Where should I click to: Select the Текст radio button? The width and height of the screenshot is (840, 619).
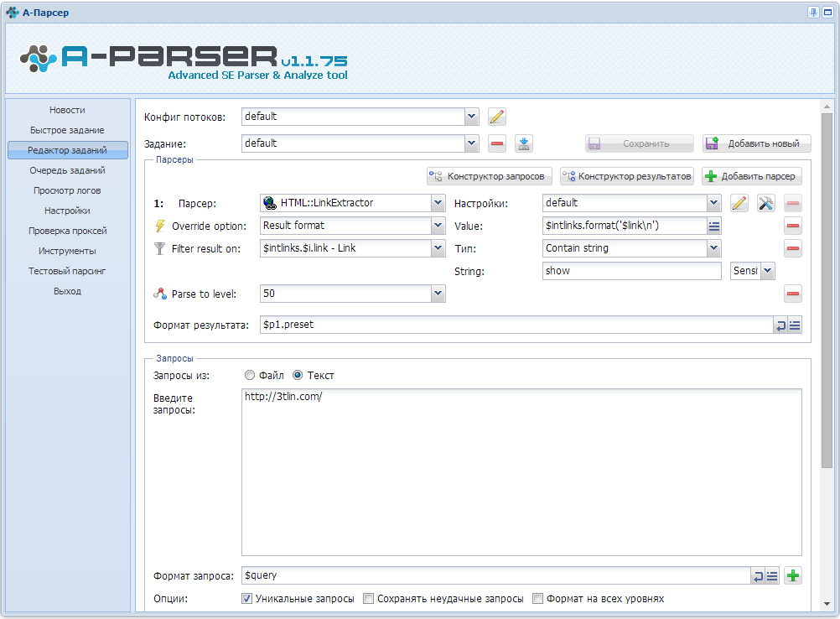(x=298, y=375)
